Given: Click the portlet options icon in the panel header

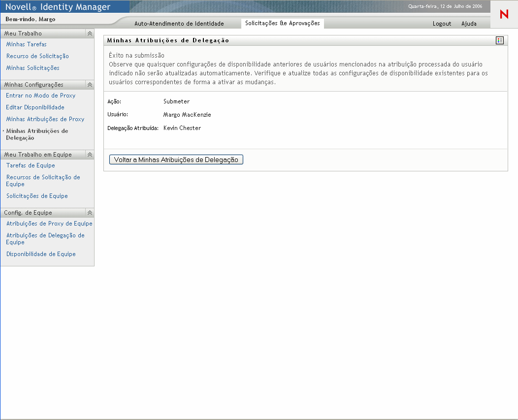Looking at the screenshot, I should [499, 40].
